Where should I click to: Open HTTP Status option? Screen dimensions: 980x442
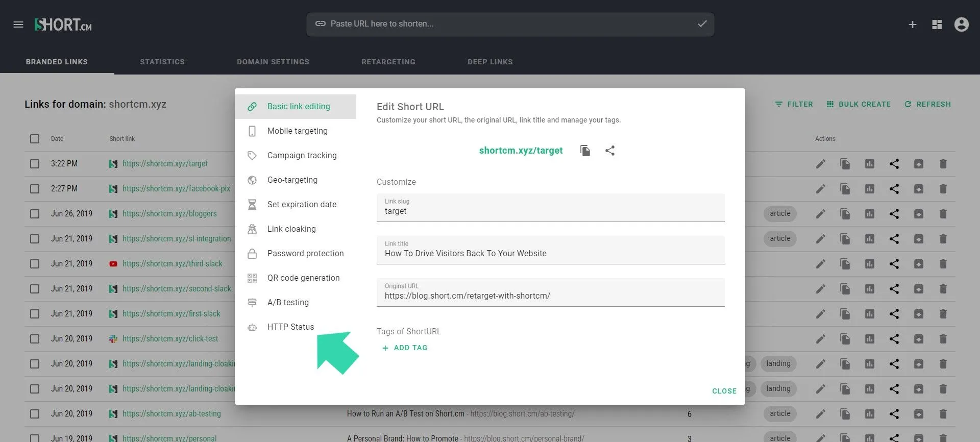[x=296, y=327]
